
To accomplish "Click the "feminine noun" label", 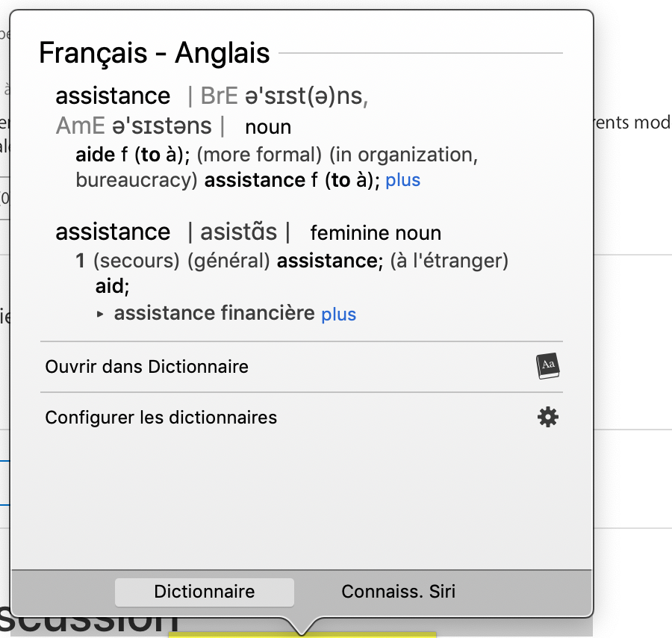I will (376, 233).
